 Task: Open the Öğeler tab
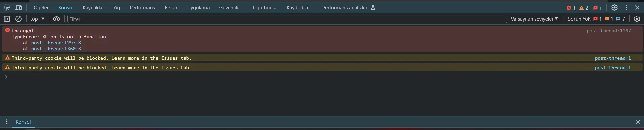(x=41, y=7)
